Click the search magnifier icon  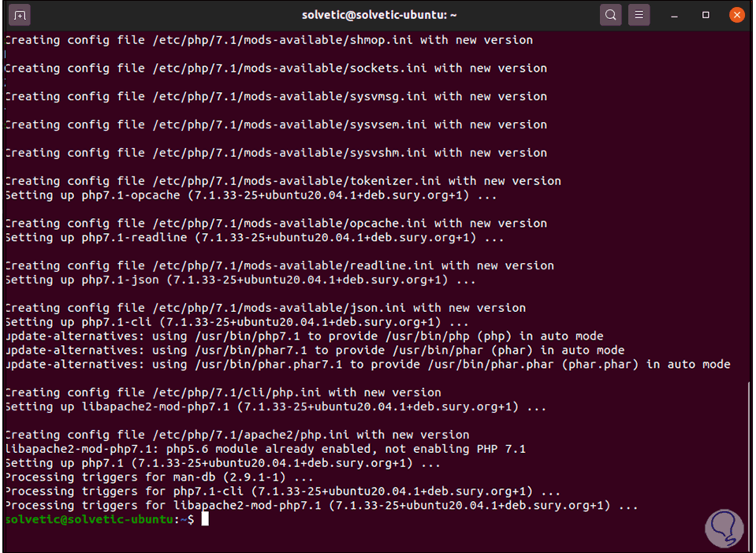[610, 15]
